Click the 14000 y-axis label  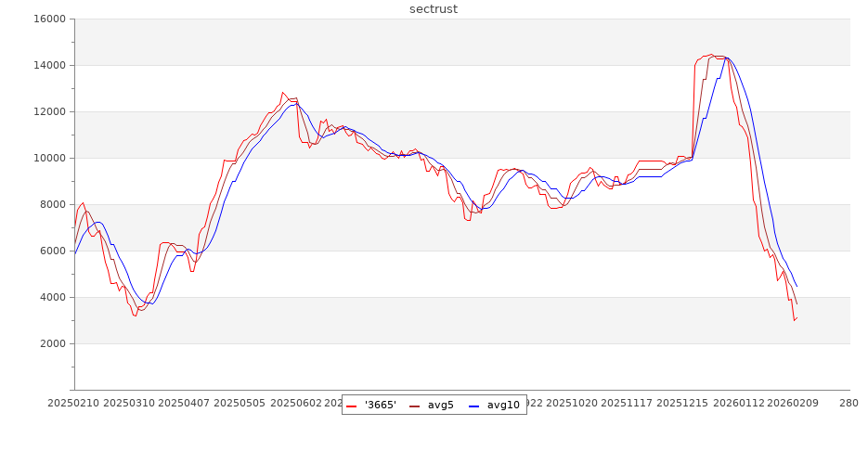tap(47, 65)
